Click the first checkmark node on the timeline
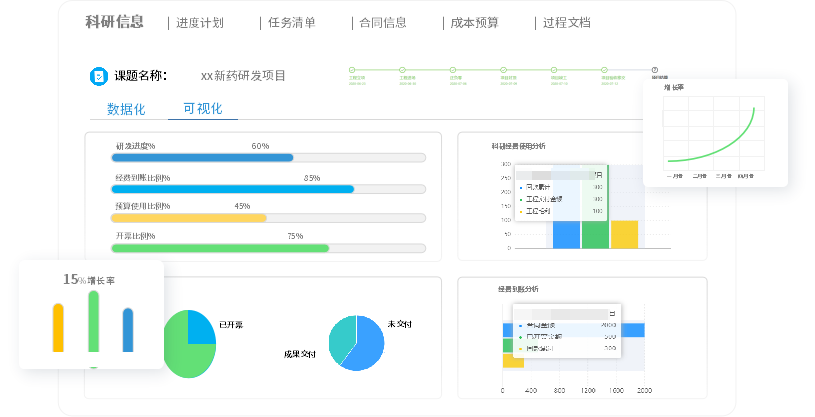Image resolution: width=815 pixels, height=417 pixels. (x=352, y=70)
